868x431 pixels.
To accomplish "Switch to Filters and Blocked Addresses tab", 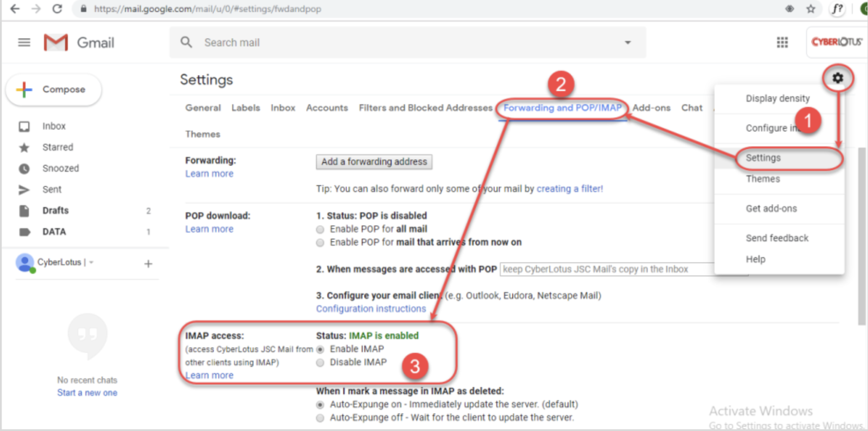I will pyautogui.click(x=425, y=108).
